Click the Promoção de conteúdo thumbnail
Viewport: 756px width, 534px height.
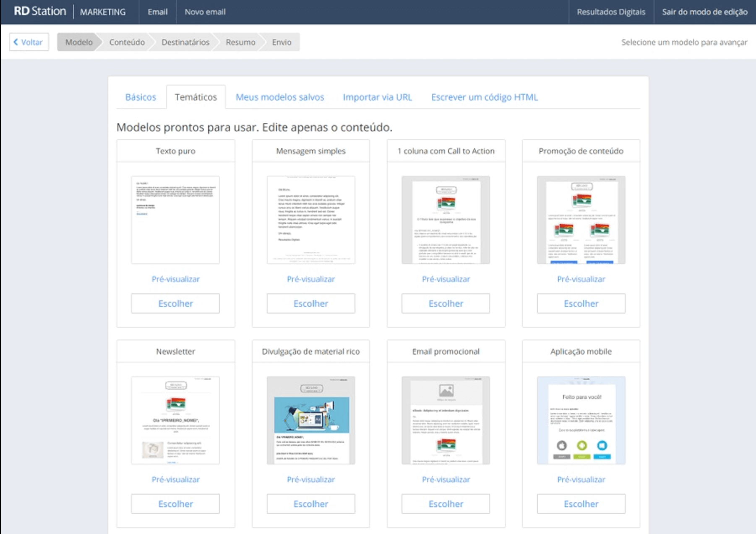[x=581, y=220]
